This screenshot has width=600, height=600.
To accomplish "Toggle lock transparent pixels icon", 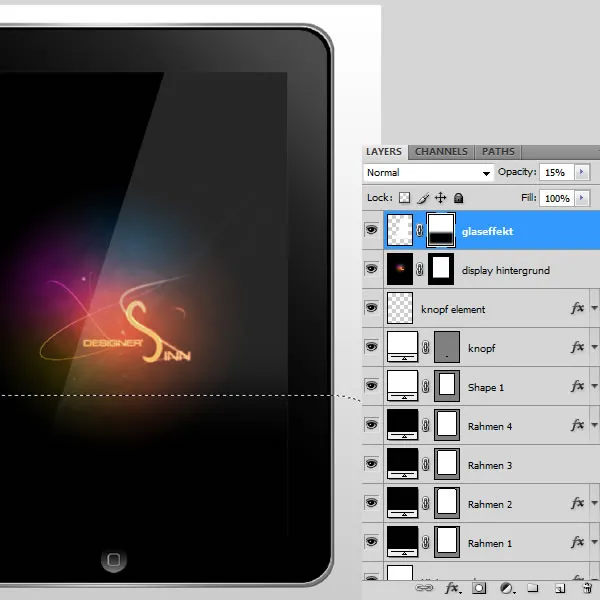I will pos(404,198).
